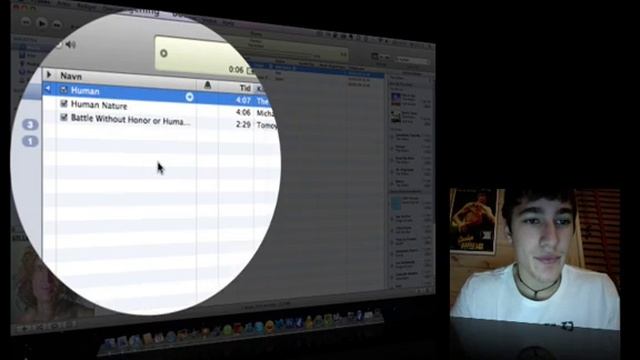Click the 0:06 elapsed time readout
This screenshot has height=360, width=640.
pos(236,69)
